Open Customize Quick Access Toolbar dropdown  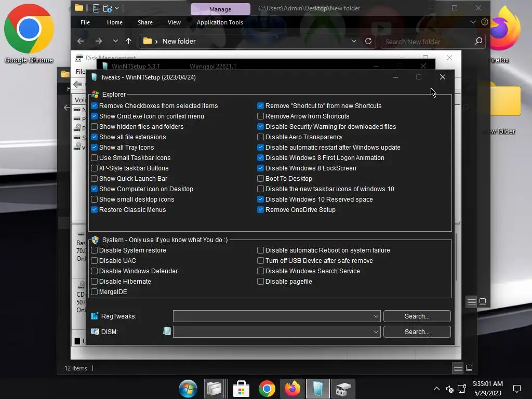pyautogui.click(x=117, y=8)
